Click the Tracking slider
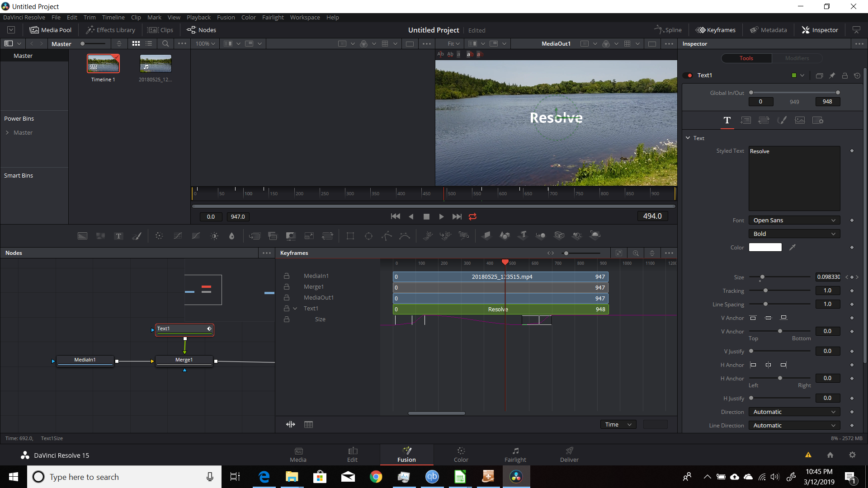868x488 pixels. coord(779,291)
